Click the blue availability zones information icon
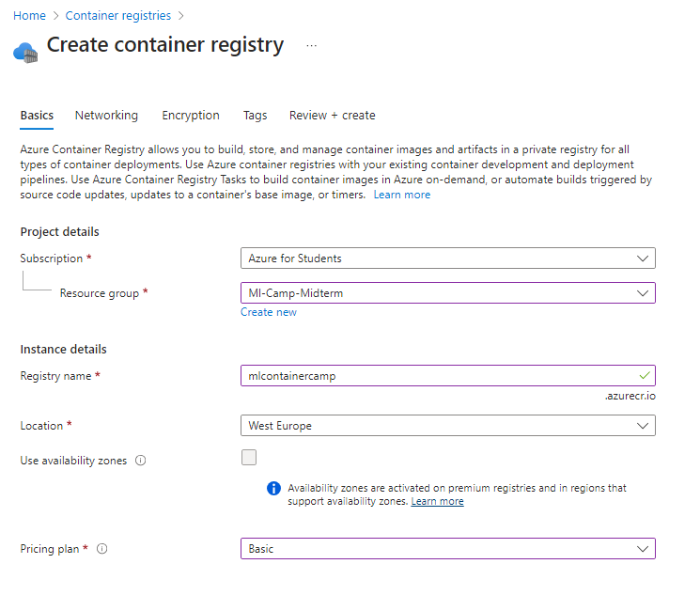 click(x=273, y=488)
